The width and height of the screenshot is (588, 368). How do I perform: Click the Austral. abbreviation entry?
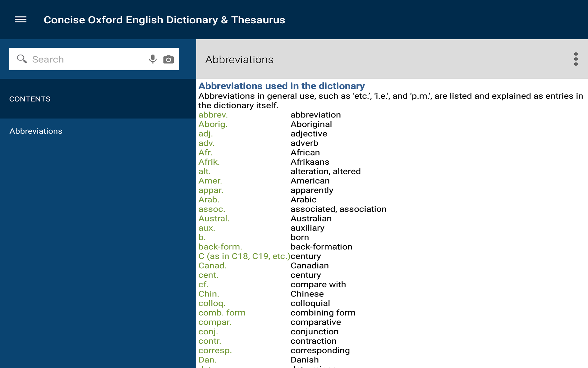click(214, 218)
